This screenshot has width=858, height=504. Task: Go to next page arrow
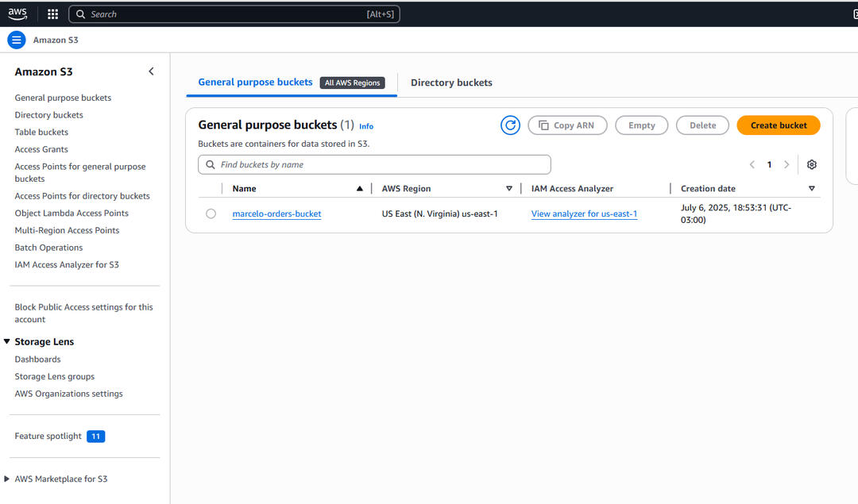(786, 164)
